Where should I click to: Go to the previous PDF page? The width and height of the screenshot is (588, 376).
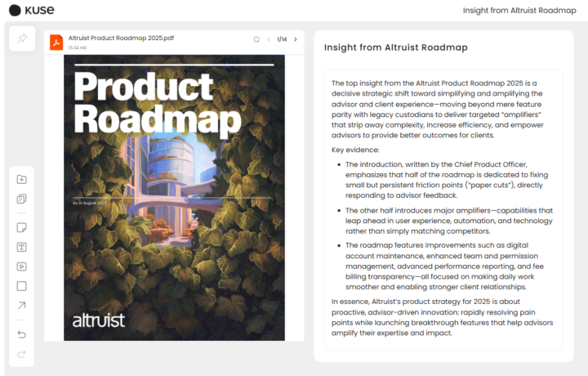(x=269, y=39)
